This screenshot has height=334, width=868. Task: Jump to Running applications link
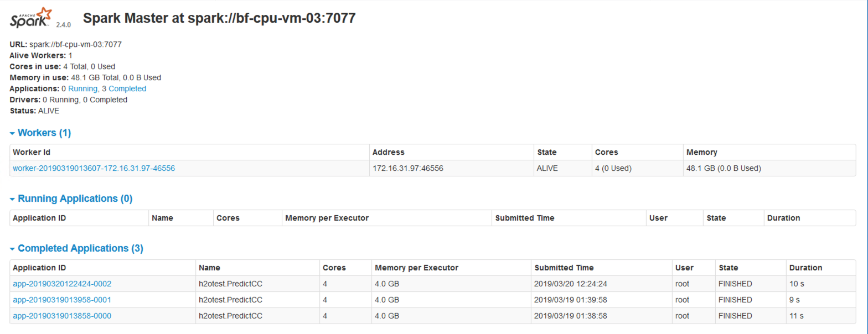(82, 88)
